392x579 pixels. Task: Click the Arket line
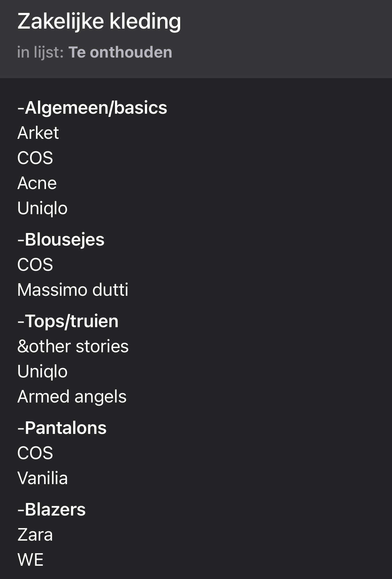[x=38, y=133]
